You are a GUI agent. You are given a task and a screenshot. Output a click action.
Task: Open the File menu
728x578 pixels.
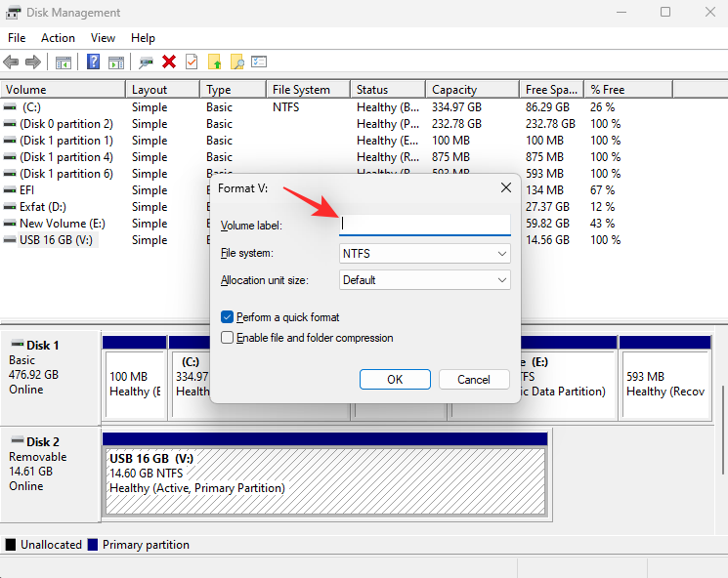(17, 38)
